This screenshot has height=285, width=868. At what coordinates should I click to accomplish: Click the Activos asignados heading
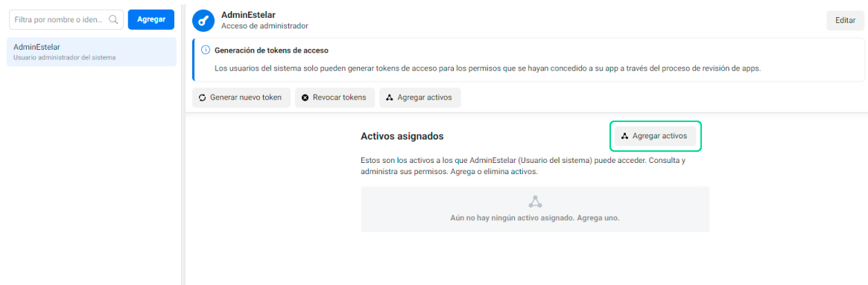click(402, 135)
